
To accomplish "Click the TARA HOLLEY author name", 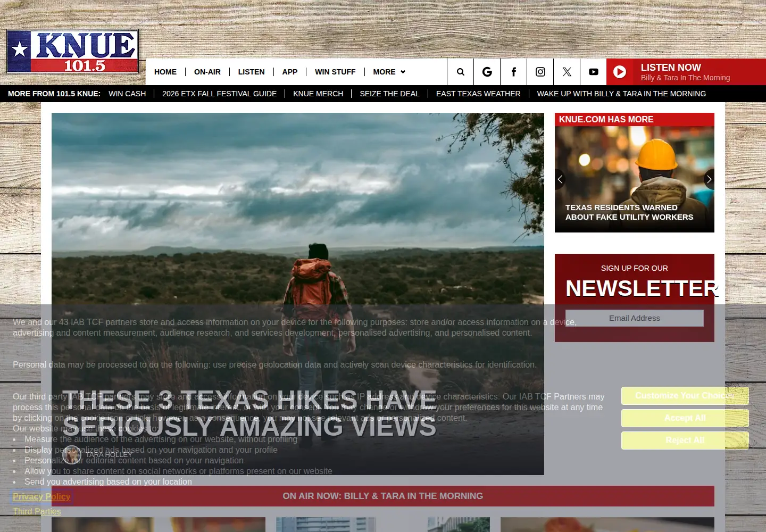I will [x=109, y=454].
